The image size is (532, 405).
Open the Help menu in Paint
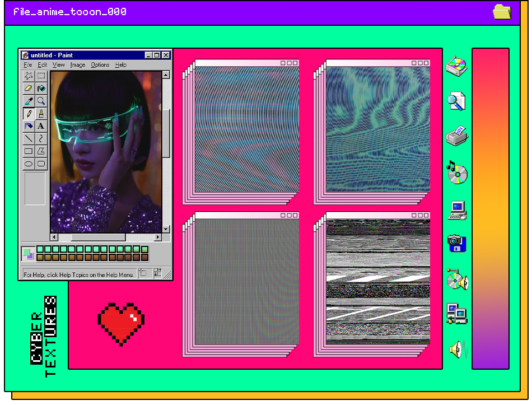[121, 65]
